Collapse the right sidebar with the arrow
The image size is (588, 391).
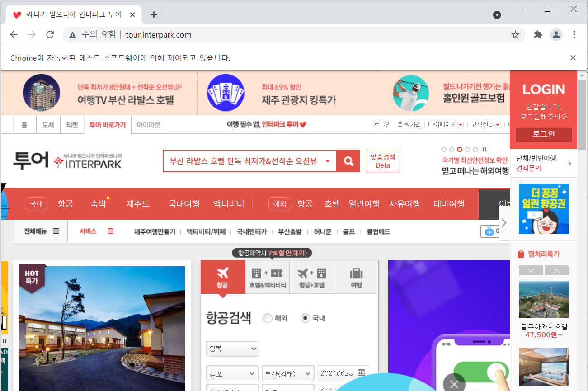[x=504, y=223]
